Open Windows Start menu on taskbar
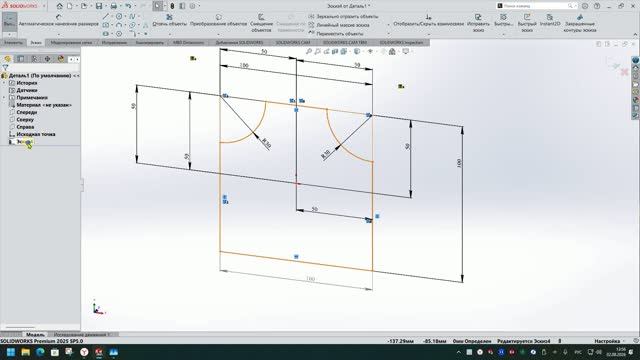This screenshot has height=360, width=640. pos(11,352)
